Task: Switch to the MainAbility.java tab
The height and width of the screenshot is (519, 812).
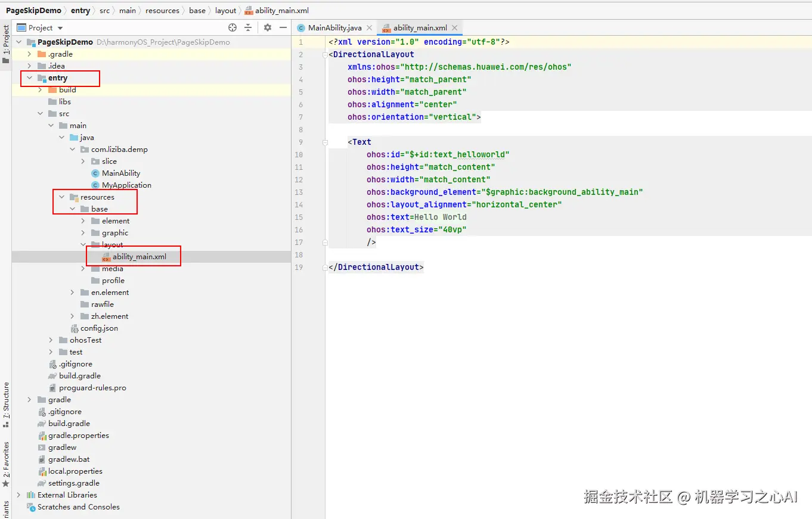Action: [334, 28]
